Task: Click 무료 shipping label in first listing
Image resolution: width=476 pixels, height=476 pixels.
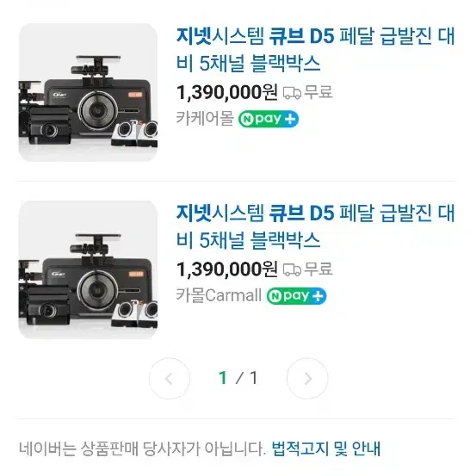Action: (318, 92)
